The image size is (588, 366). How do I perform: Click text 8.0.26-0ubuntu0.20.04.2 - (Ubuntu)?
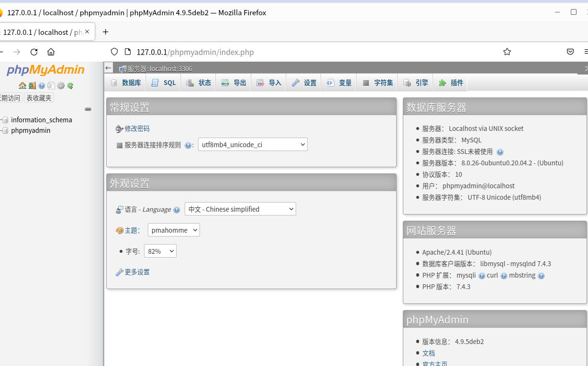512,163
